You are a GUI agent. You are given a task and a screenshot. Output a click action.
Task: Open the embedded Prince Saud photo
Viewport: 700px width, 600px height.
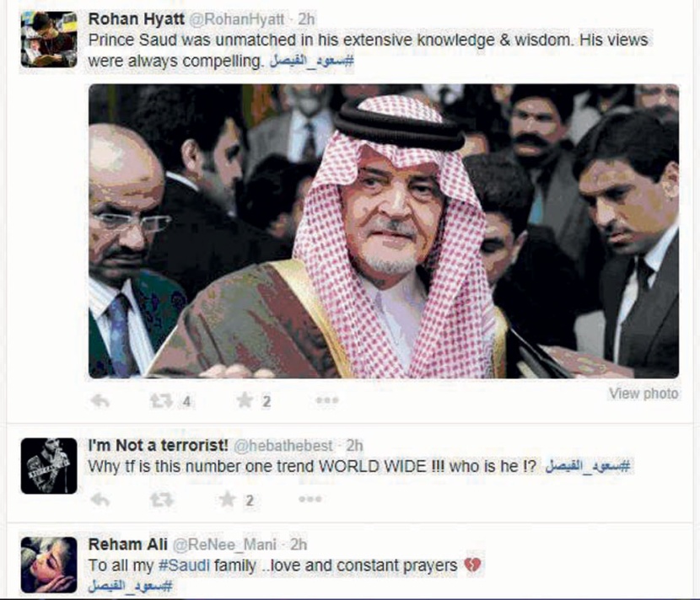[x=384, y=231]
